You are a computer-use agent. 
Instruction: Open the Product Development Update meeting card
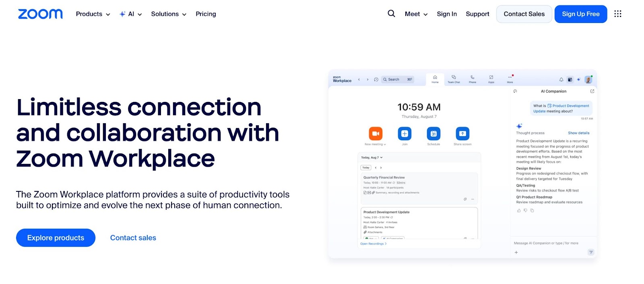(x=419, y=223)
